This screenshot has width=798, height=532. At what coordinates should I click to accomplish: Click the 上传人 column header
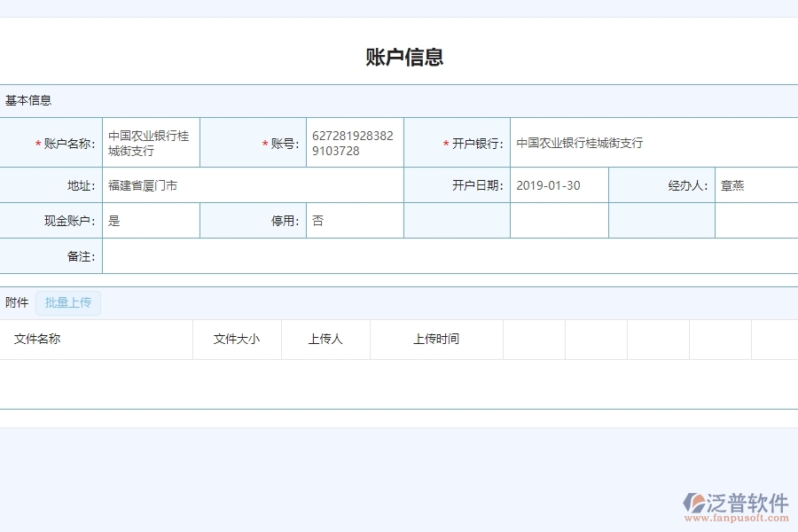[325, 339]
